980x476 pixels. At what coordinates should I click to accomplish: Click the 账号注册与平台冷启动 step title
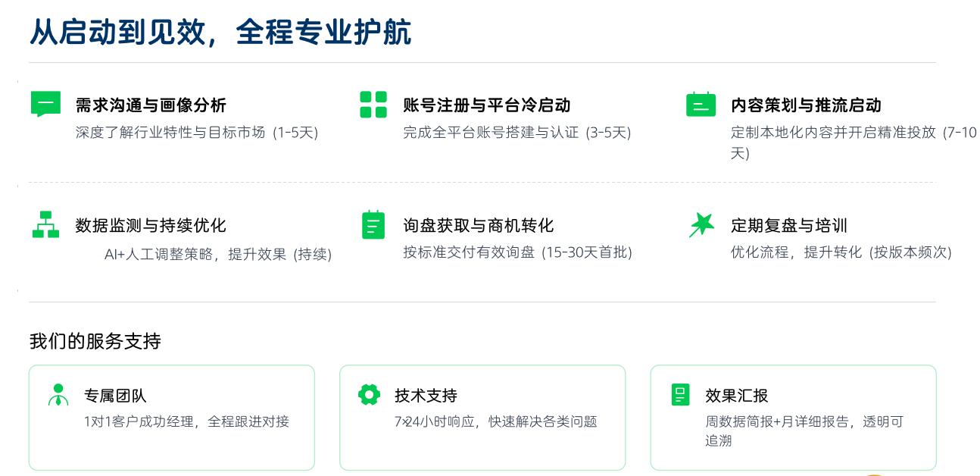486,105
